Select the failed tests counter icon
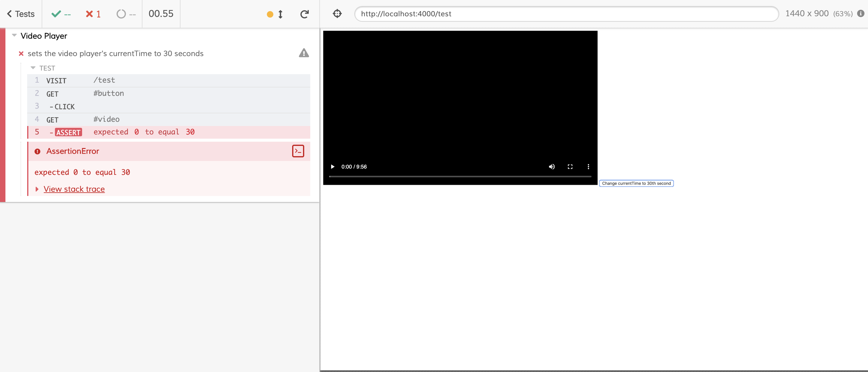 89,14
